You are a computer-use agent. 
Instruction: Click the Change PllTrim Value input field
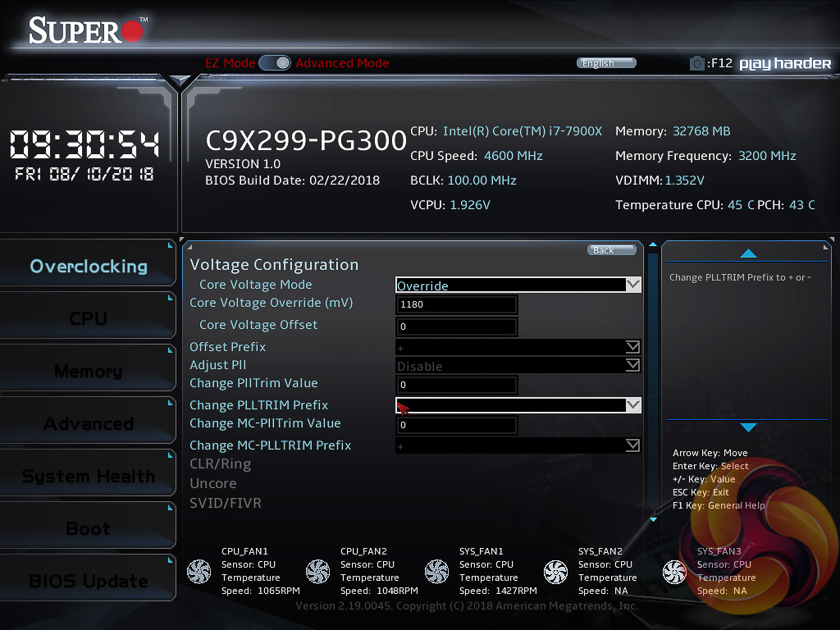pyautogui.click(x=456, y=385)
